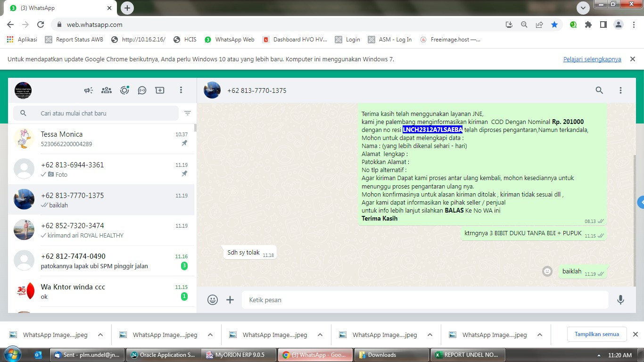
Task: Open chat +62 812-7474-0490
Action: (101, 261)
